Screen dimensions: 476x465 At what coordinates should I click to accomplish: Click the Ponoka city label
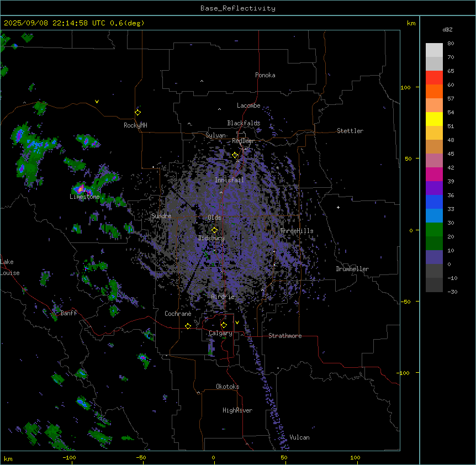[x=265, y=75]
